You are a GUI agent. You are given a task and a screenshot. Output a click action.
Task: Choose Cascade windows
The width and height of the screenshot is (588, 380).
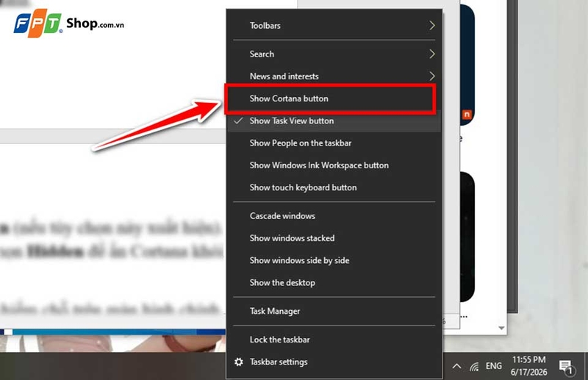[334, 216]
